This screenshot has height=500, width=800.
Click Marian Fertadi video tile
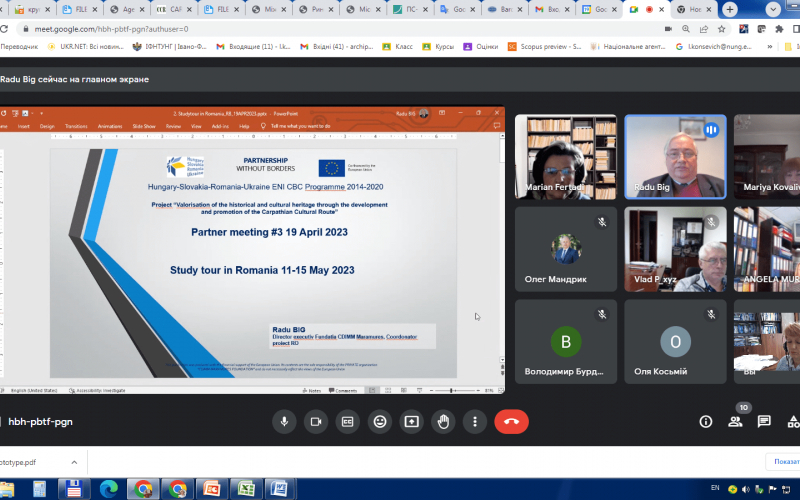pos(566,157)
